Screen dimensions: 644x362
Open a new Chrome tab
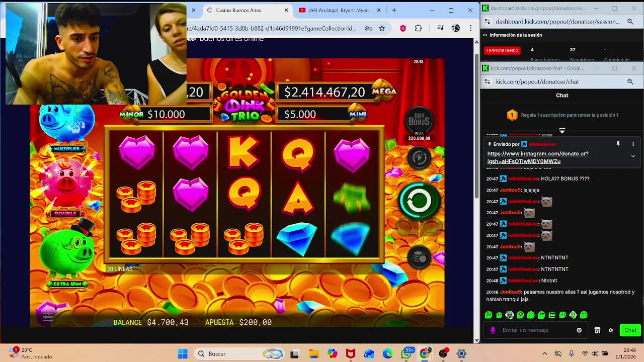coord(394,10)
